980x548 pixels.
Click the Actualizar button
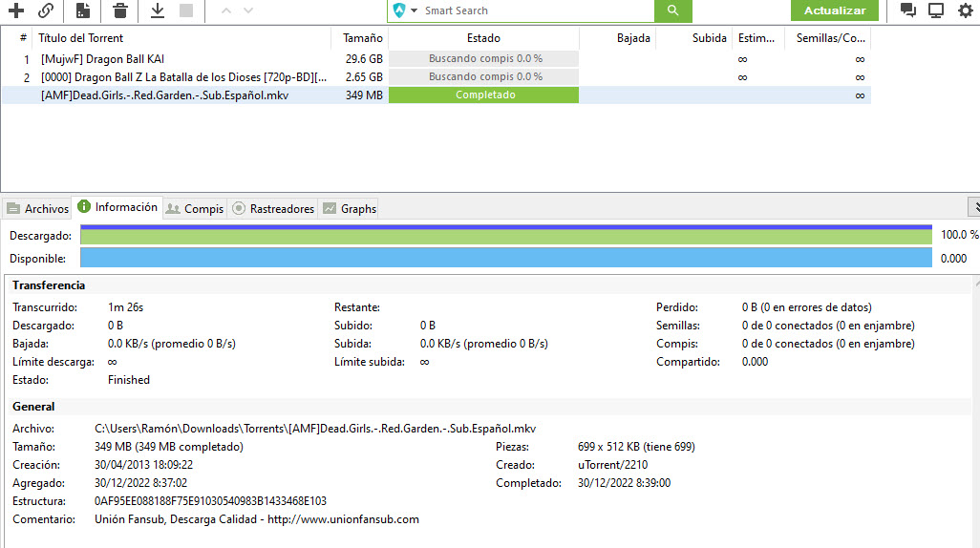point(835,11)
